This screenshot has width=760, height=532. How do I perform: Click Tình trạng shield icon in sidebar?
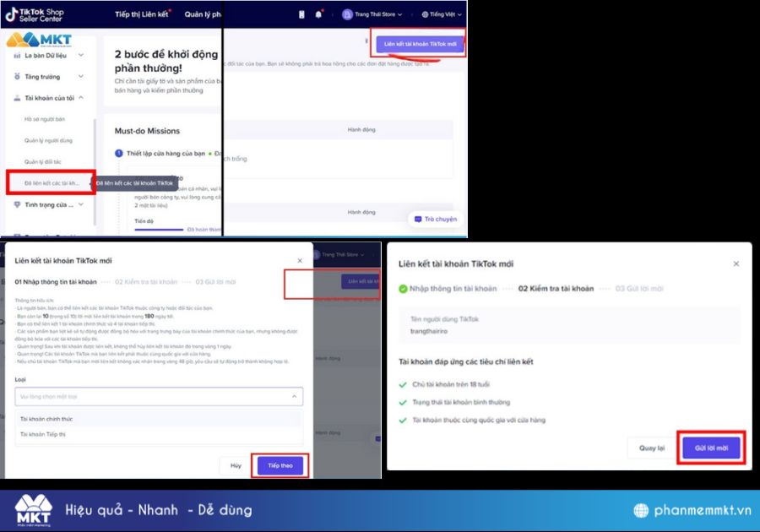(x=17, y=204)
